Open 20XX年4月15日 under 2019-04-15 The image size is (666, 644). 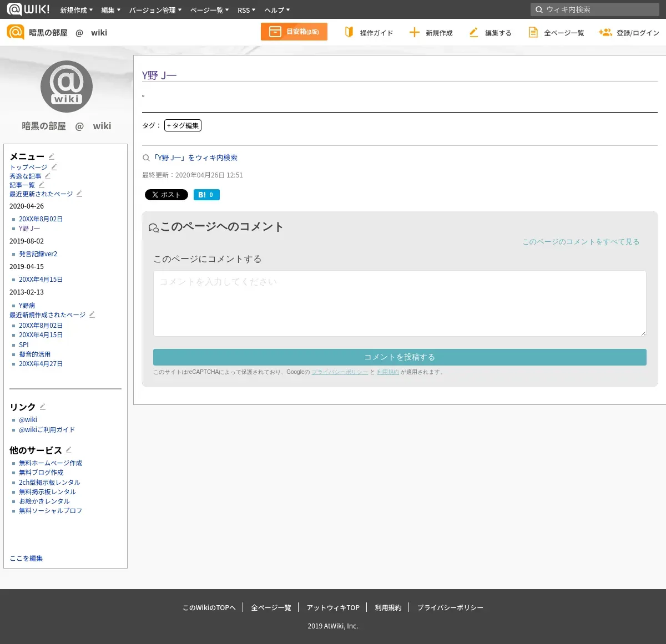click(x=41, y=280)
